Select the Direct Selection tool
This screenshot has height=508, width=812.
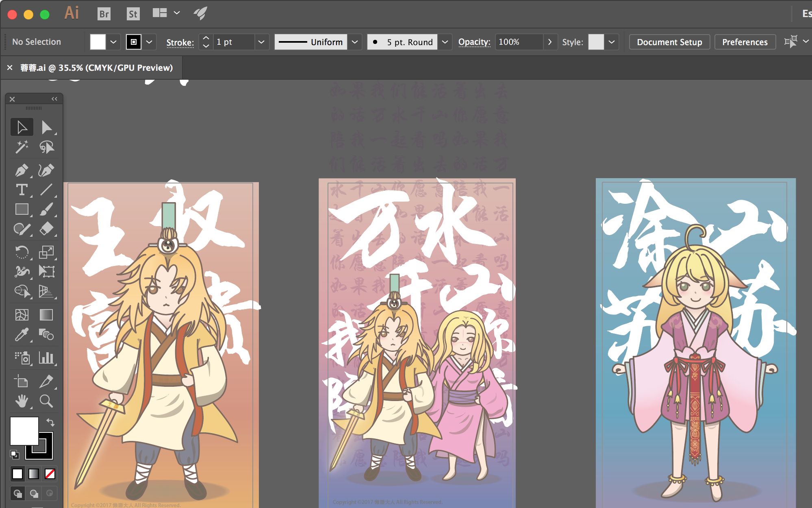point(46,128)
